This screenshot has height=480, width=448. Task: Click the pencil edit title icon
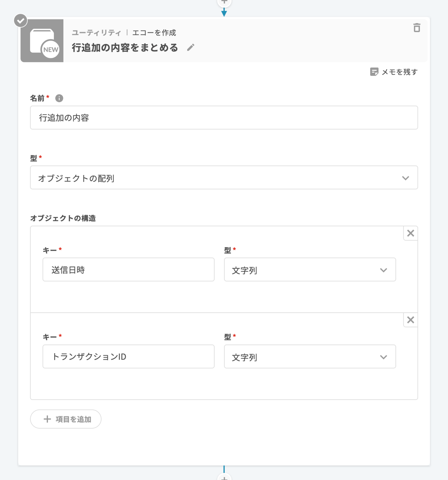click(x=191, y=47)
